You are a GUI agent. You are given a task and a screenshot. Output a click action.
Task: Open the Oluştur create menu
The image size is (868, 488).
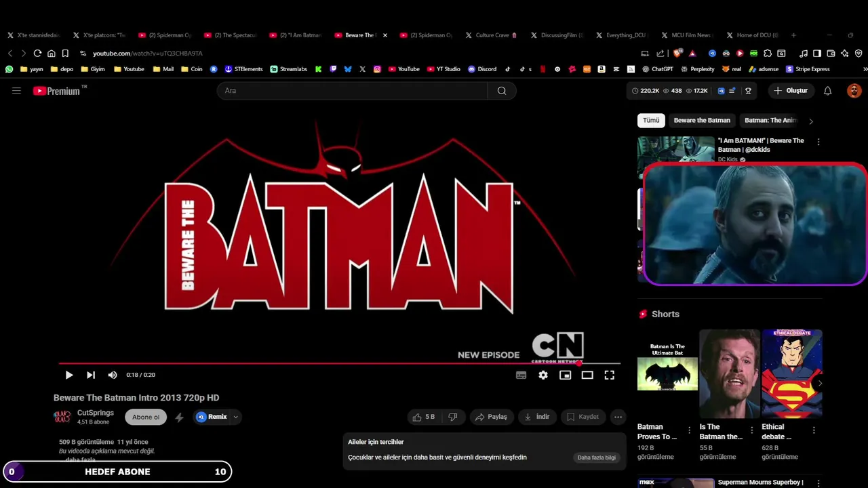pyautogui.click(x=791, y=91)
